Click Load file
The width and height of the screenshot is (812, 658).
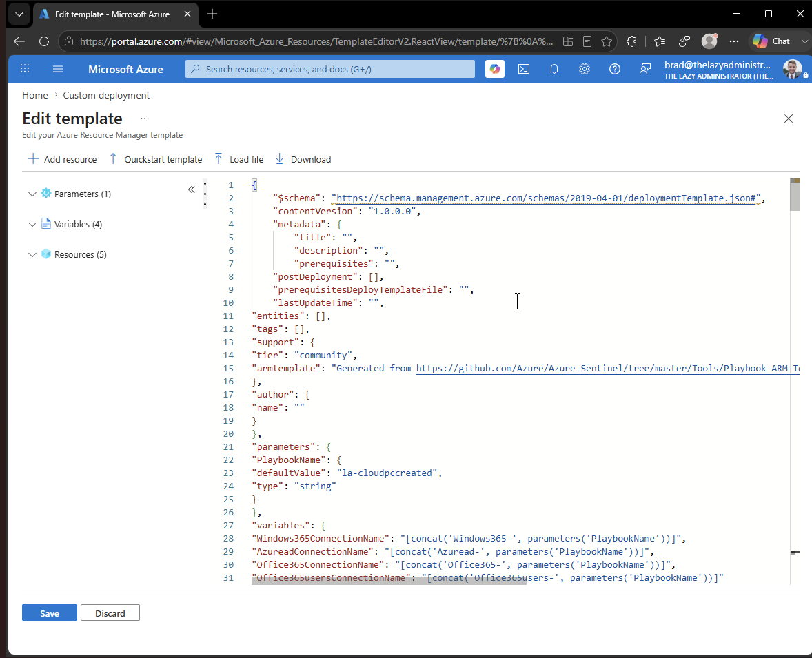238,159
